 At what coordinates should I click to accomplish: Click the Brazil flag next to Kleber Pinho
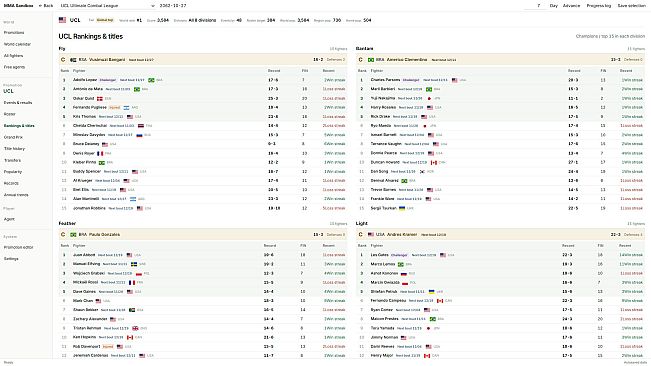pos(101,163)
